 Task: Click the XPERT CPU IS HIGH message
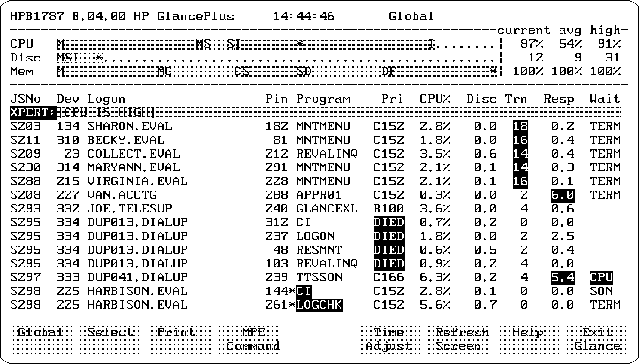click(106, 112)
